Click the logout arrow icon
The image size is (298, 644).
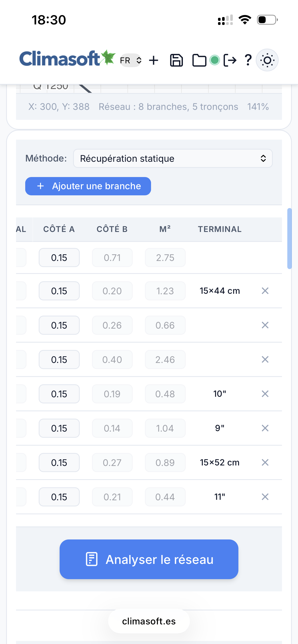point(230,60)
